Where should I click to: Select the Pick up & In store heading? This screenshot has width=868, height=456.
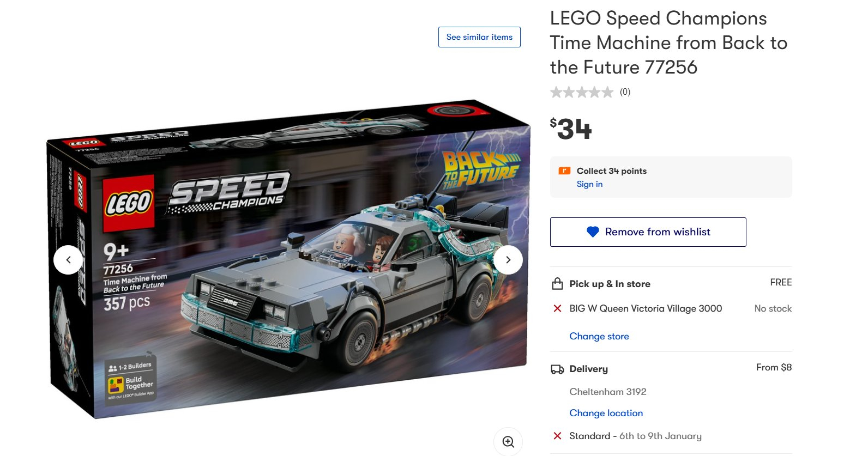click(x=610, y=284)
